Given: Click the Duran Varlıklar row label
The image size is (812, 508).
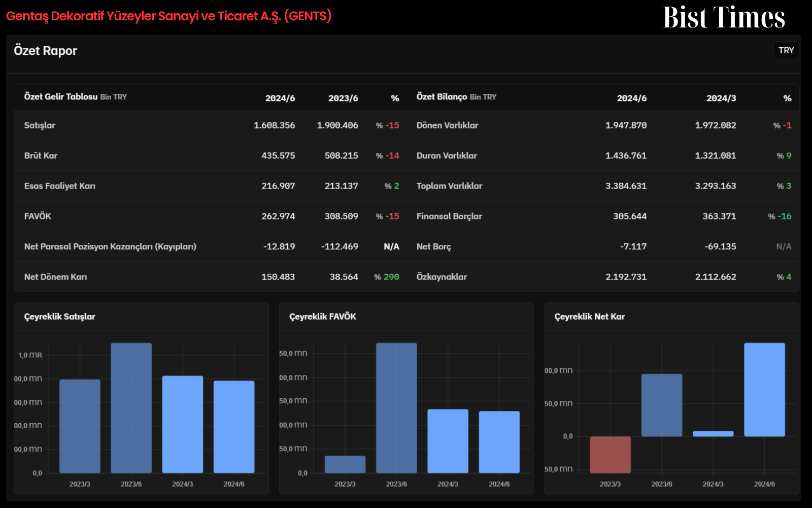Looking at the screenshot, I should [447, 155].
